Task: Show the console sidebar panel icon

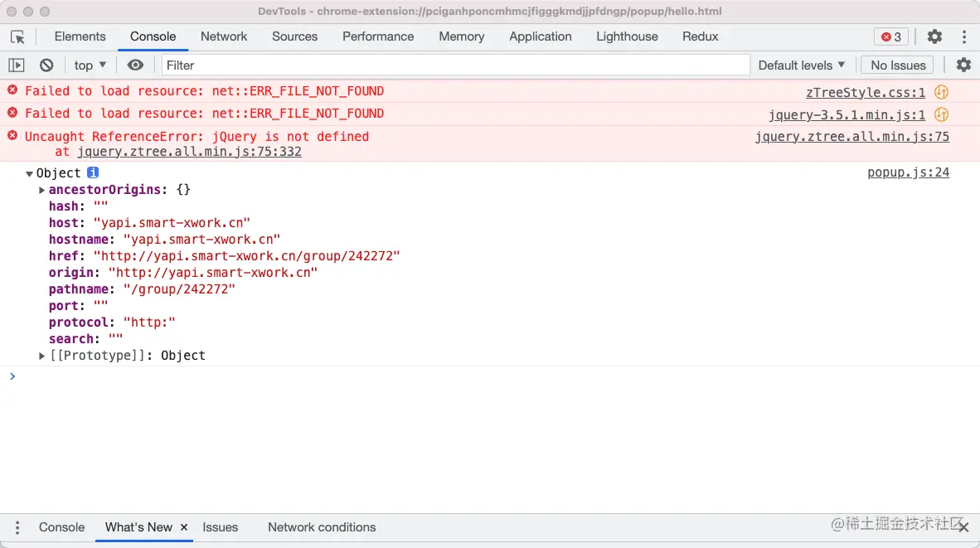Action: pyautogui.click(x=17, y=65)
